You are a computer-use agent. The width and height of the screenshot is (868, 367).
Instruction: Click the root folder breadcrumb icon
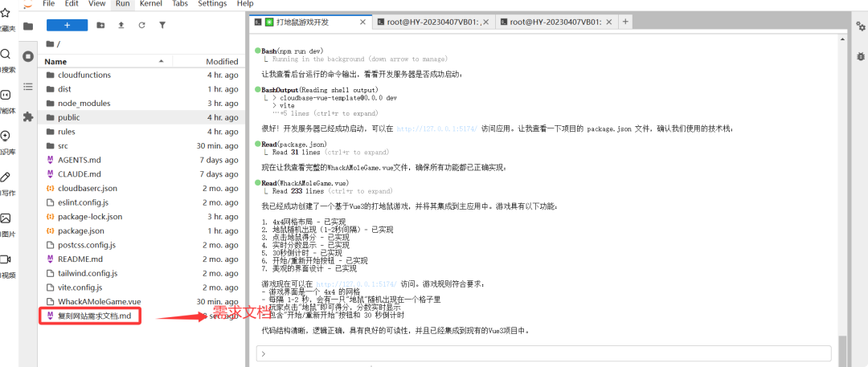pyautogui.click(x=50, y=43)
